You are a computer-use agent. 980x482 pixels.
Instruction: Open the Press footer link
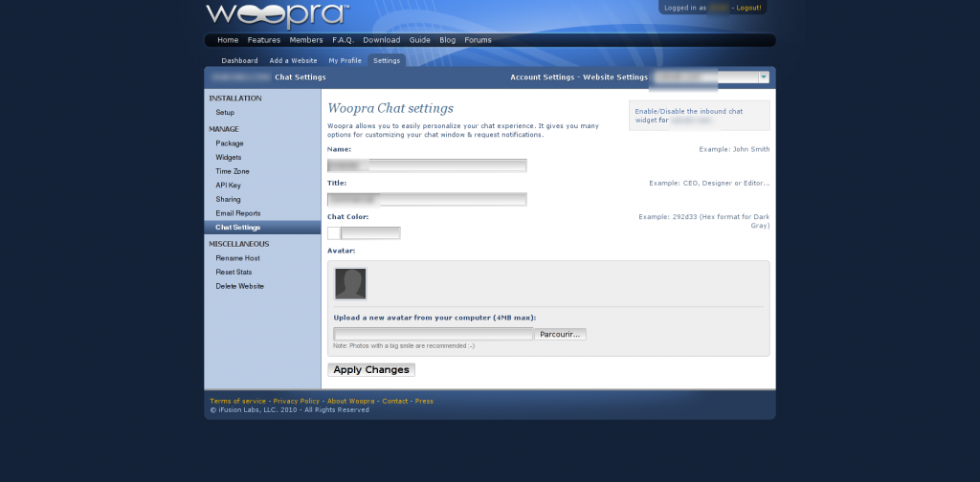point(424,401)
